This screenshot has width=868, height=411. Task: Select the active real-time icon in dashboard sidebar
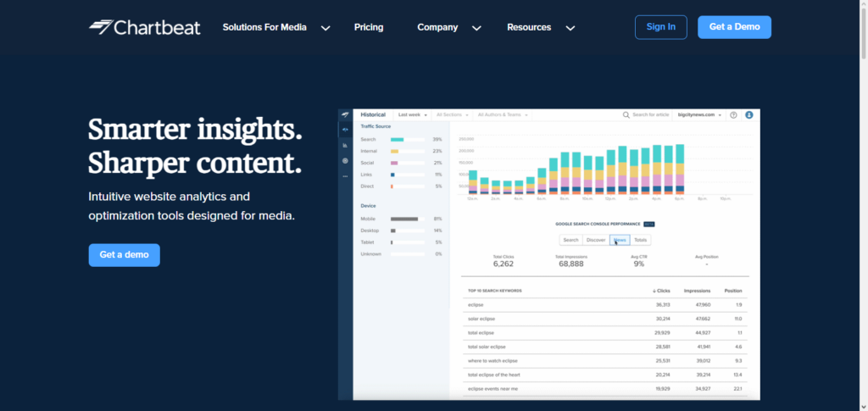[346, 130]
